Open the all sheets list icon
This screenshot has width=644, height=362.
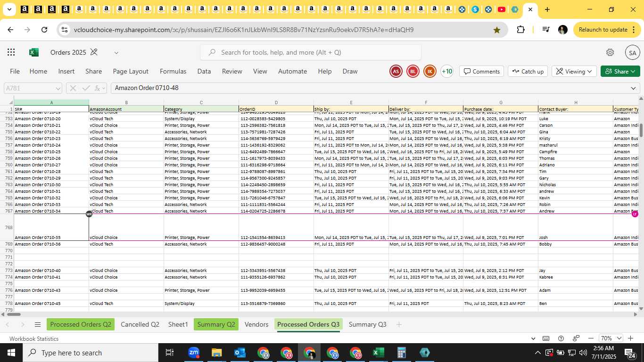tap(38, 324)
